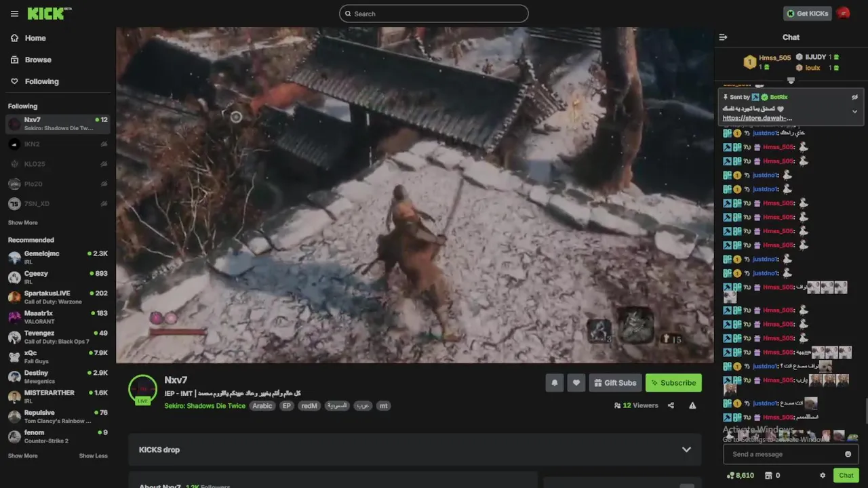
Task: Select the EP tag
Action: 287,406
